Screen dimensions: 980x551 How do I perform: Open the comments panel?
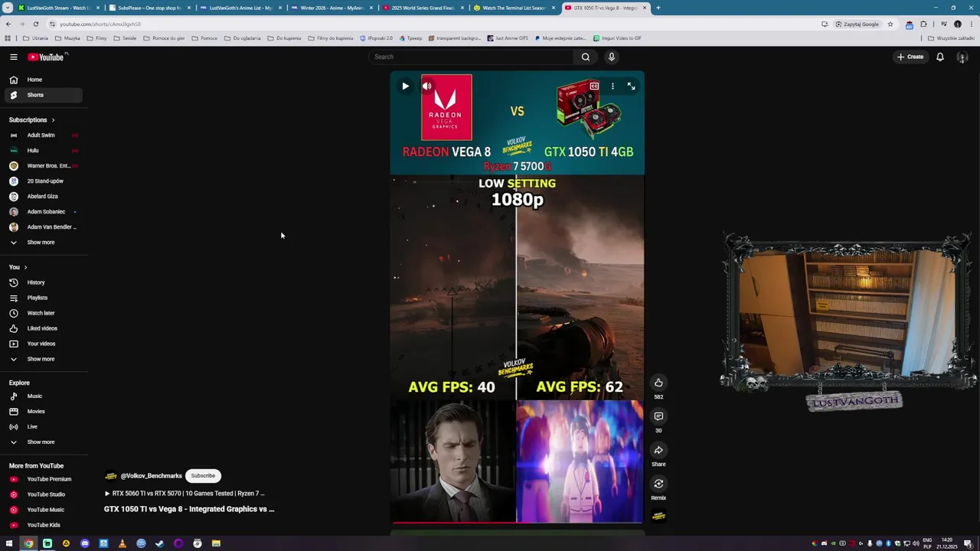[x=658, y=416]
